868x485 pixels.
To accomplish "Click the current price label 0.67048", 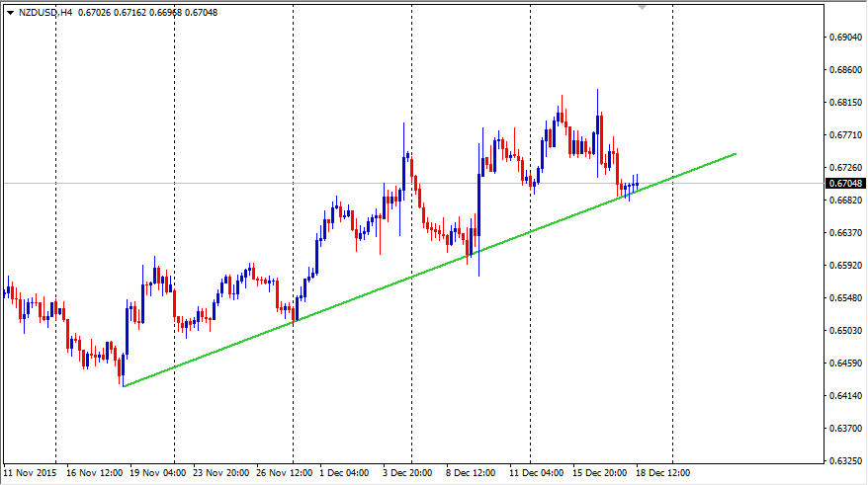I will (x=846, y=183).
